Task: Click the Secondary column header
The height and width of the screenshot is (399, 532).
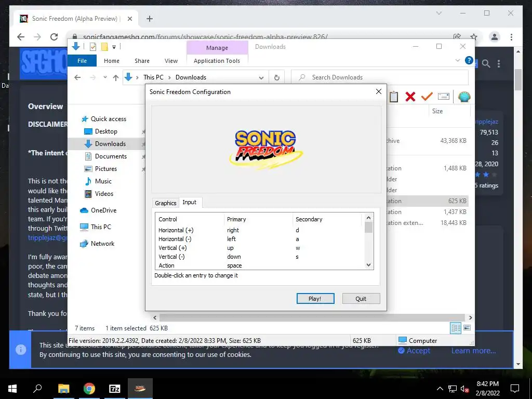Action: [327, 219]
